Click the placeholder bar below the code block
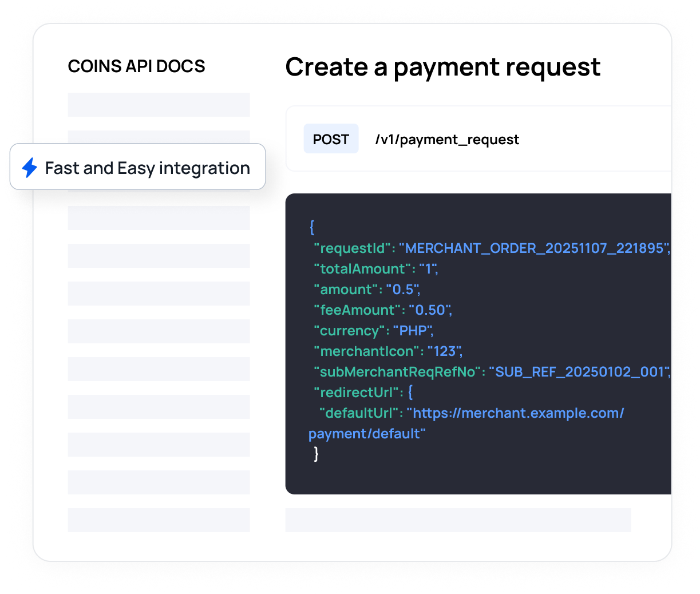Screen dimensions: 700x594 [458, 520]
